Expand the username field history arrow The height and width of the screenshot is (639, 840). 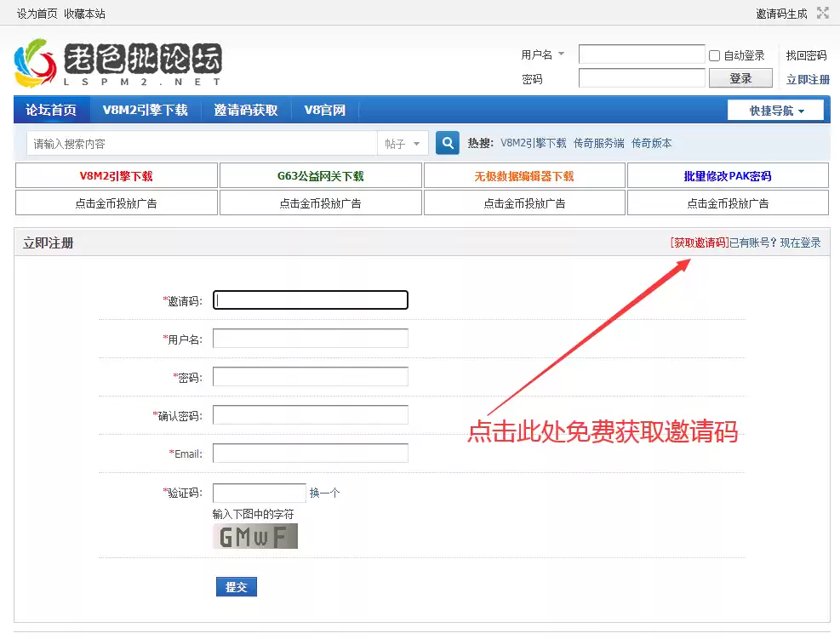(561, 54)
